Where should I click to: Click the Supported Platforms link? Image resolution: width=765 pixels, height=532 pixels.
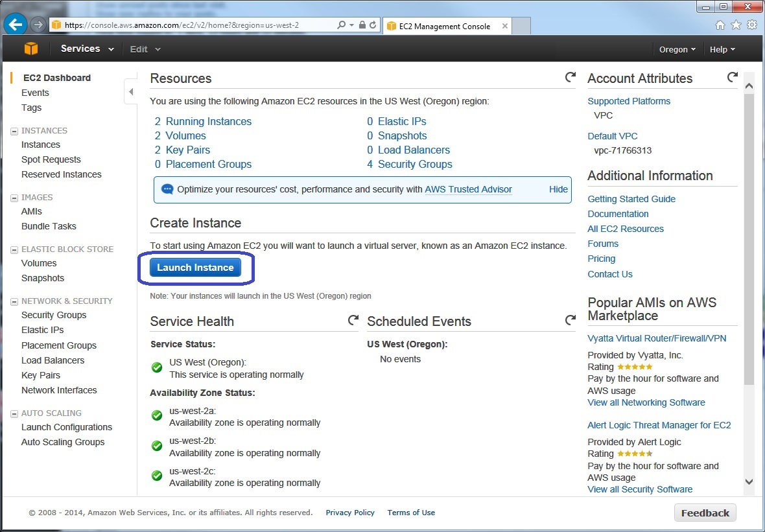[629, 102]
